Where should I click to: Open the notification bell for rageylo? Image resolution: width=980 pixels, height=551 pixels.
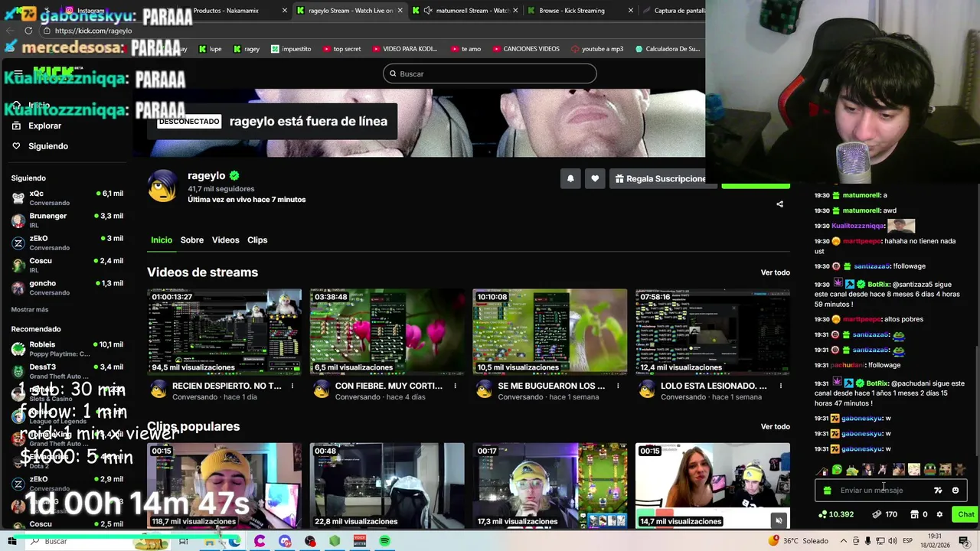click(570, 178)
